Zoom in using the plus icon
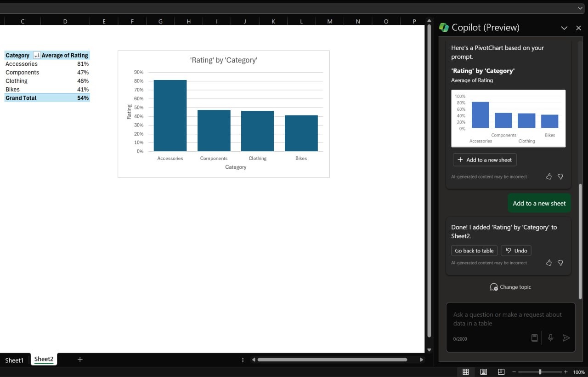This screenshot has height=377, width=588. pyautogui.click(x=565, y=371)
